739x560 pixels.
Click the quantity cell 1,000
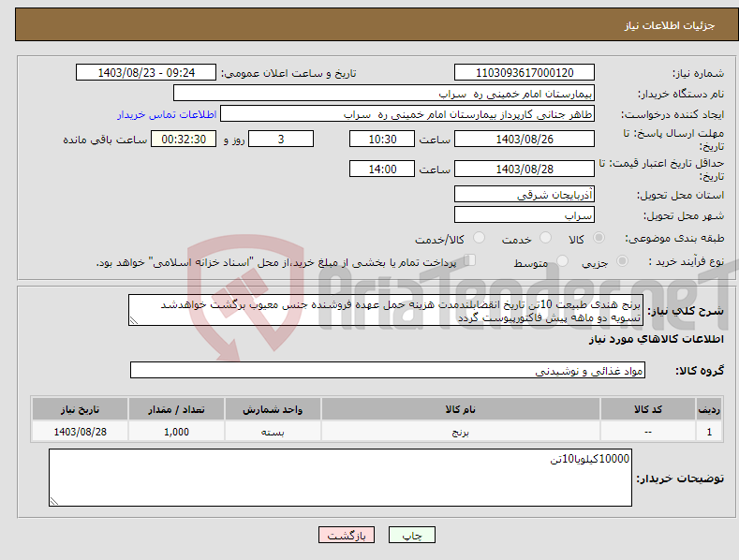176,432
